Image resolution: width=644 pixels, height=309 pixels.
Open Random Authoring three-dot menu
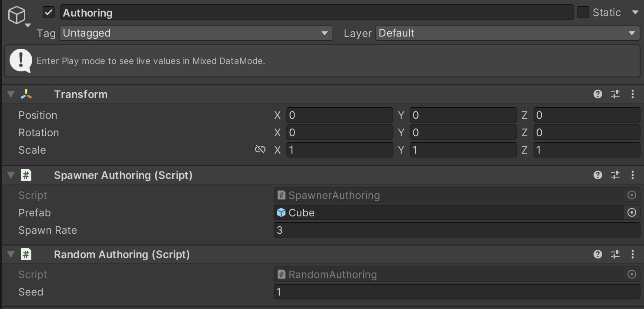coord(633,254)
